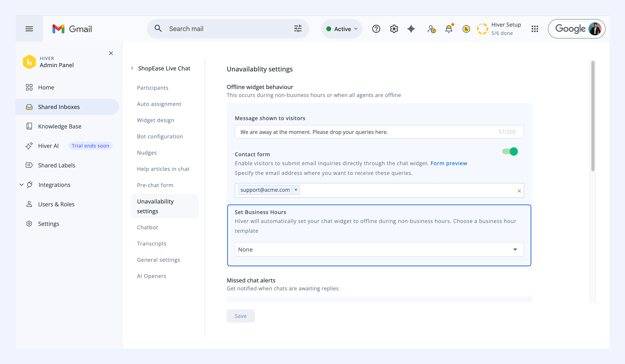Screen dimensions: 625x364
Task: Toggle the Contact form switch
Action: [510, 151]
